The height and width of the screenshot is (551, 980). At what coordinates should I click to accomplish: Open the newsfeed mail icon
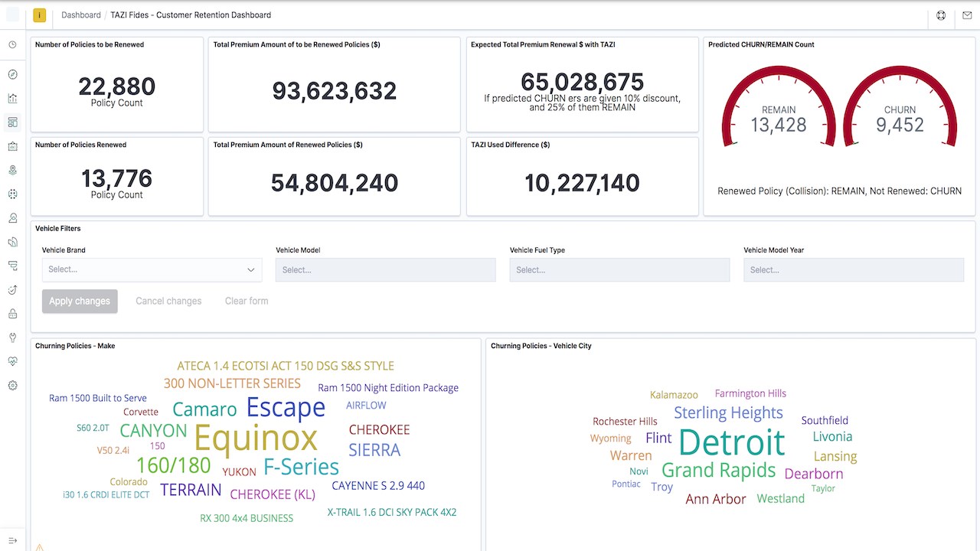[x=967, y=15]
